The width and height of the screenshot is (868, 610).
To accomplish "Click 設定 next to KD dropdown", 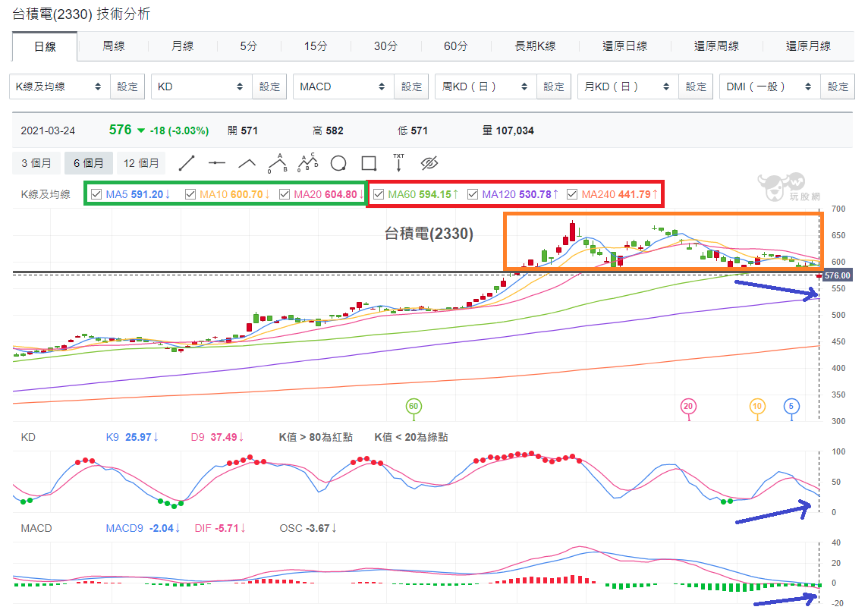I will click(x=269, y=87).
